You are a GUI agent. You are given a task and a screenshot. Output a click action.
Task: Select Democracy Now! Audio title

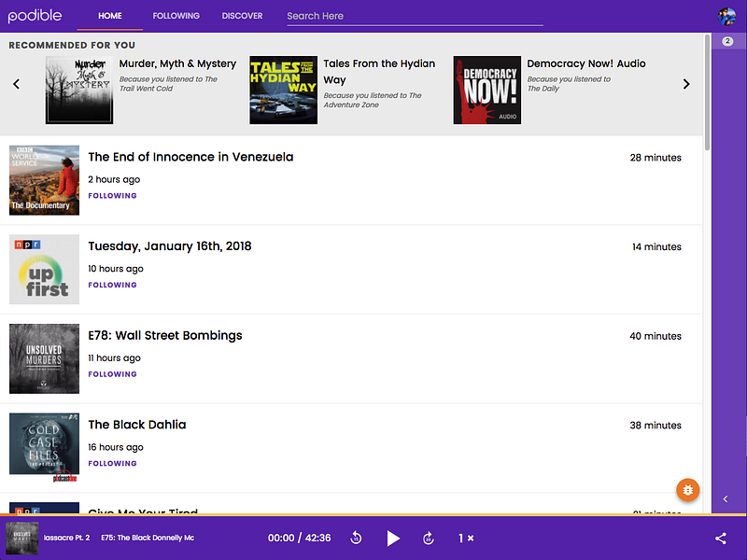point(586,63)
